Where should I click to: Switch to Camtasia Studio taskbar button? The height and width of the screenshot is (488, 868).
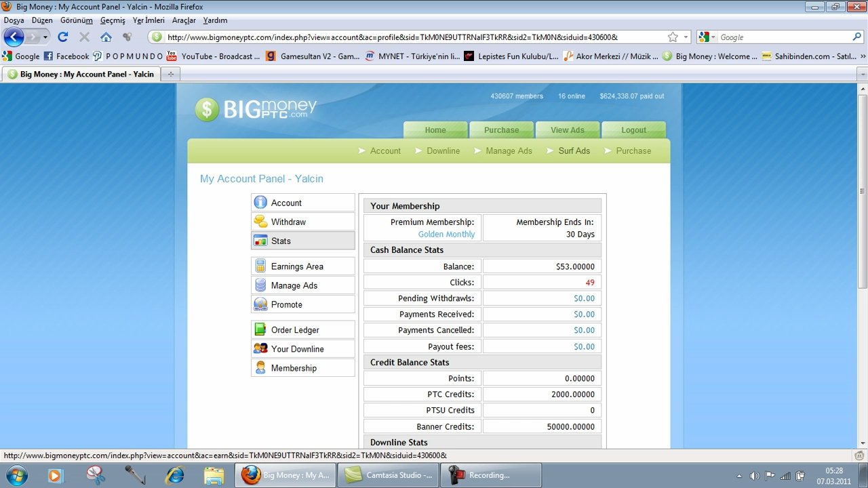tap(388, 475)
